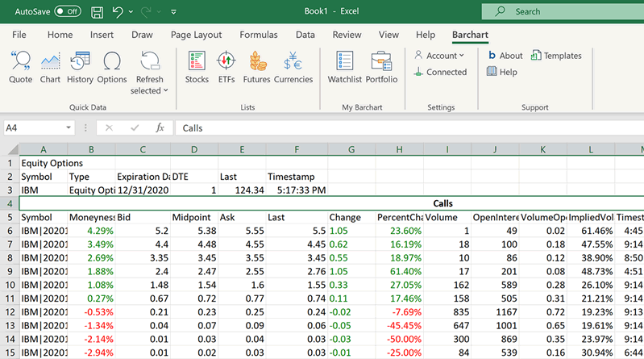
Task: Select the Midpoint column heading cell
Action: click(x=194, y=217)
